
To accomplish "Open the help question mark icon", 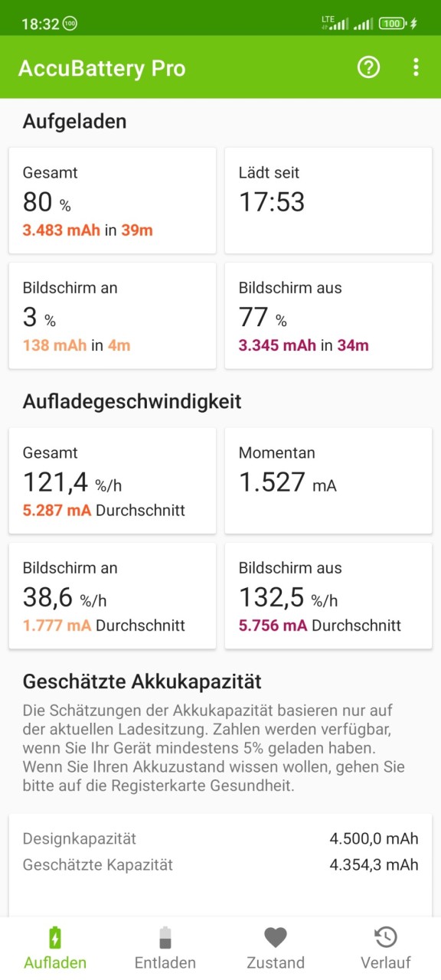I will coord(368,67).
